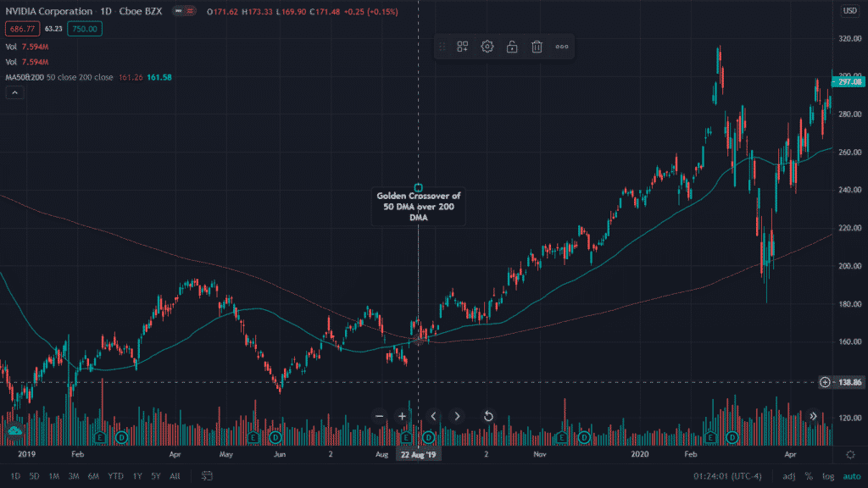The image size is (868, 488).
Task: Delete the annotation using the trash icon
Action: click(537, 47)
